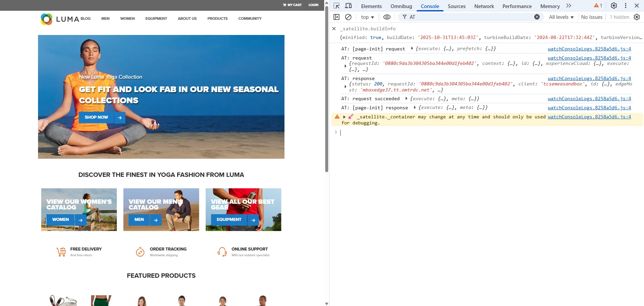
Task: Click the Order Tracking compass icon
Action: 140,252
